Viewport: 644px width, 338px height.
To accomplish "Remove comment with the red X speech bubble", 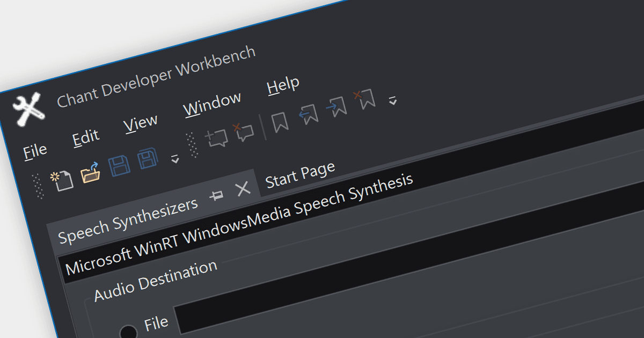I will (x=243, y=133).
